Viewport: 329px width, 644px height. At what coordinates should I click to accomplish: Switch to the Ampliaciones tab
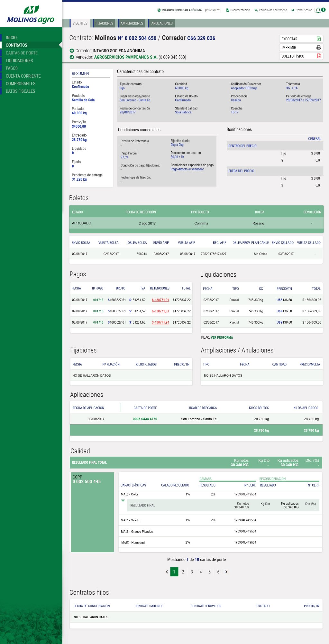click(x=132, y=23)
